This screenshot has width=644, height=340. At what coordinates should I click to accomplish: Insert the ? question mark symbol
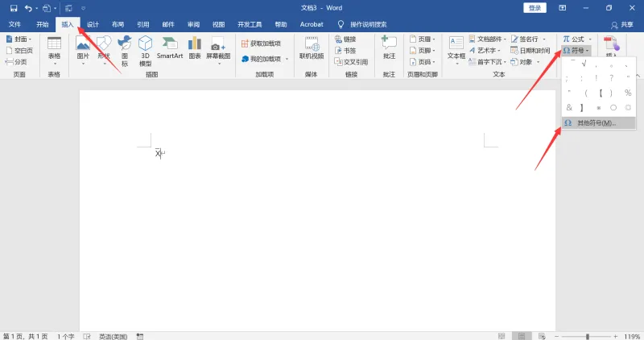612,78
